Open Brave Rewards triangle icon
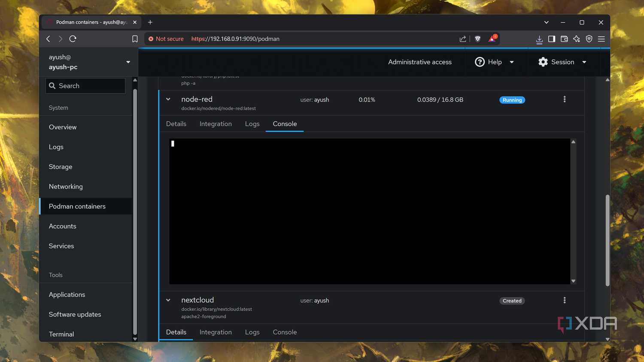 coord(492,39)
